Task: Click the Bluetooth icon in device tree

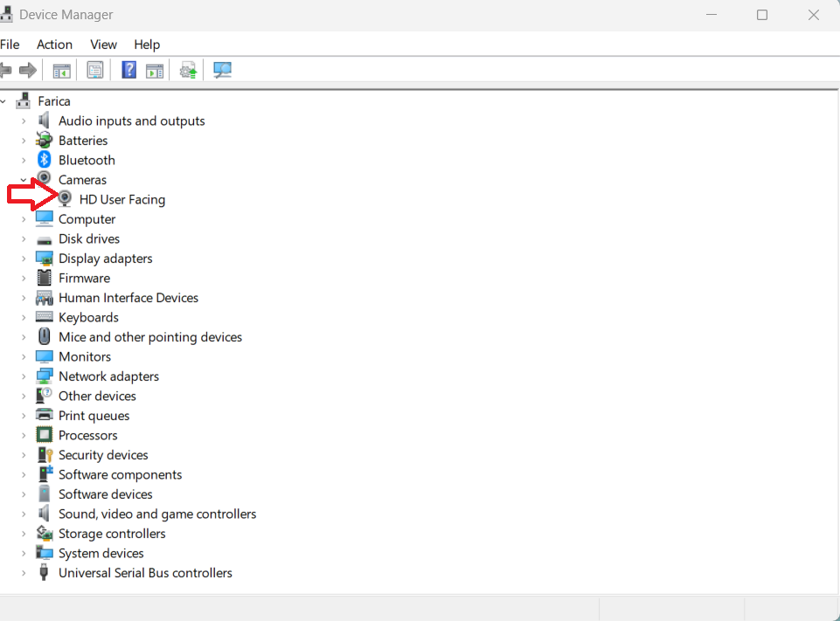Action: click(45, 160)
